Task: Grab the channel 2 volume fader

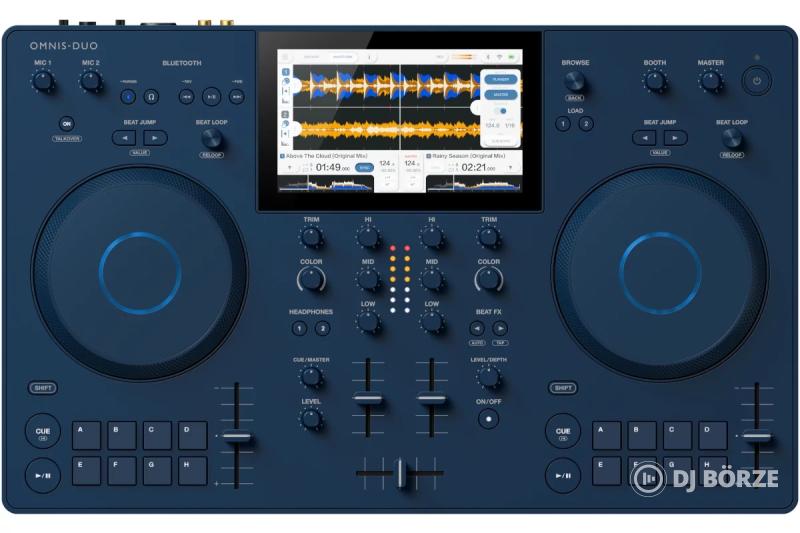Action: 432,398
